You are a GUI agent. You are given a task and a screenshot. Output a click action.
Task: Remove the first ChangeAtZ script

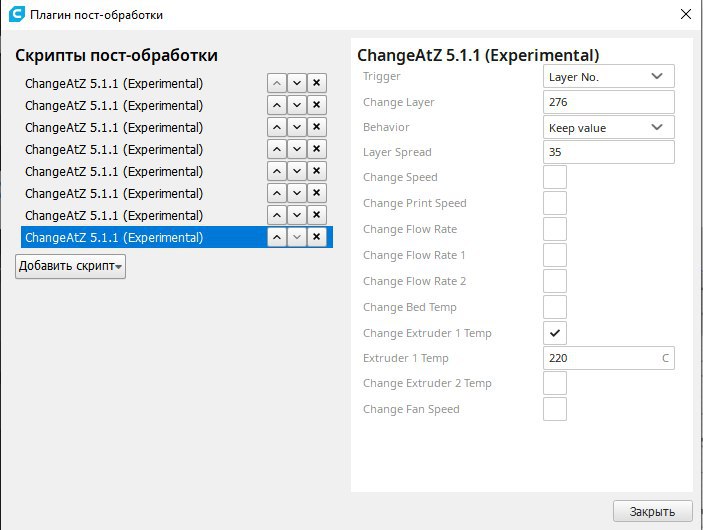[317, 83]
